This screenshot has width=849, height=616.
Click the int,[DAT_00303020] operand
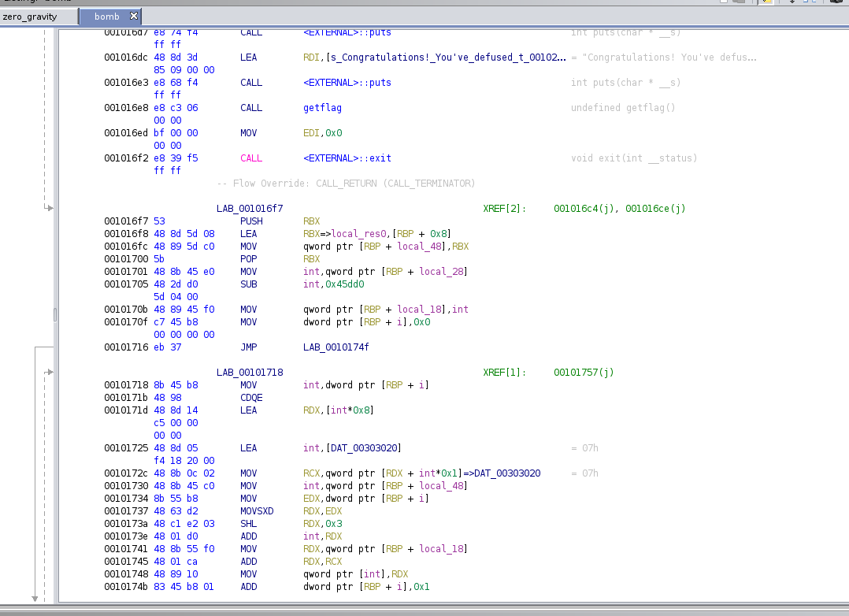[352, 448]
